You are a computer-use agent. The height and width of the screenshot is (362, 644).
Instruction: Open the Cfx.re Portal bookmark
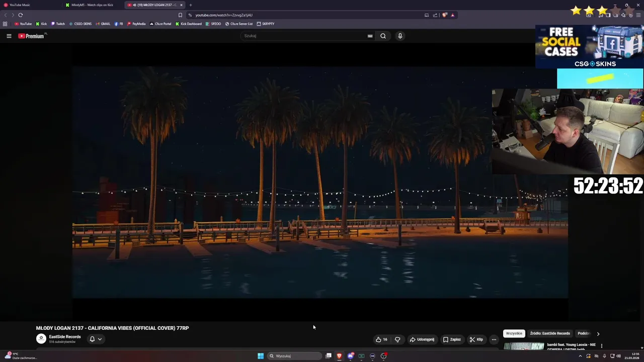pyautogui.click(x=160, y=24)
